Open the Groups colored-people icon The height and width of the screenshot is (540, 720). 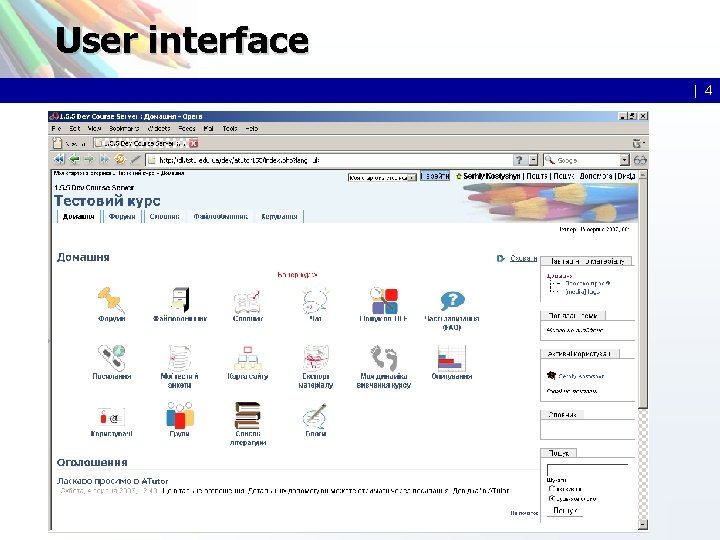(180, 415)
